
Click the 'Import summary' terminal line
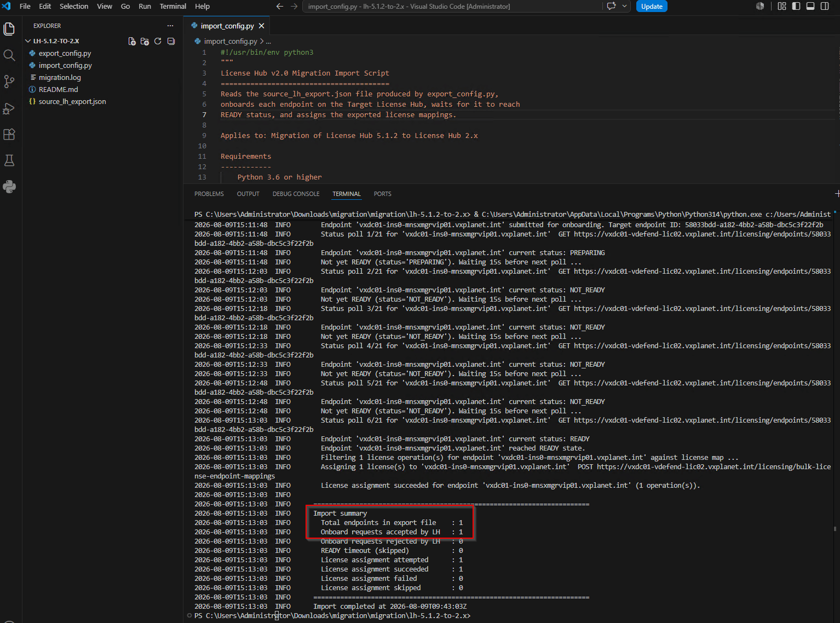click(340, 513)
